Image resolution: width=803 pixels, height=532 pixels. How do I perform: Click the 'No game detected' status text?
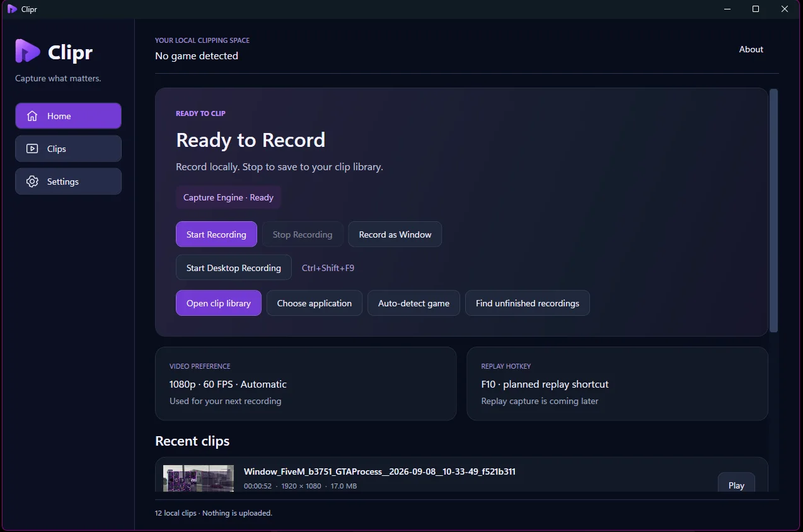[197, 55]
